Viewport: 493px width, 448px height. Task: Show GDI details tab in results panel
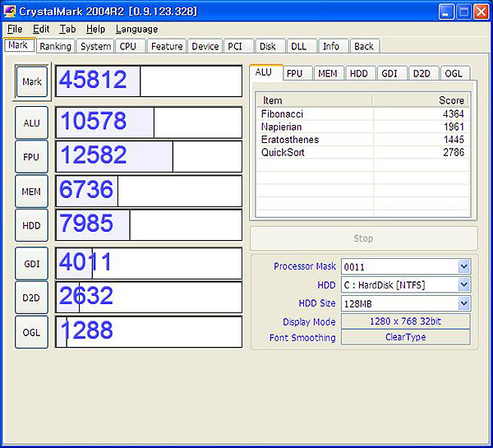coord(392,73)
